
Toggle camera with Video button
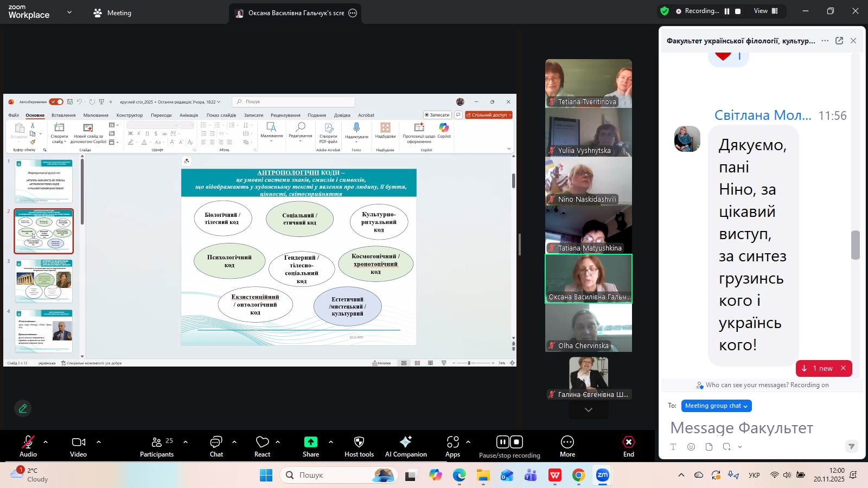click(79, 442)
